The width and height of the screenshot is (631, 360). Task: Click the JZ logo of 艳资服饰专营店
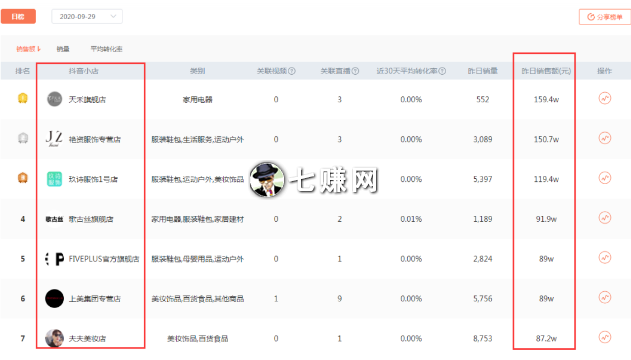point(54,139)
